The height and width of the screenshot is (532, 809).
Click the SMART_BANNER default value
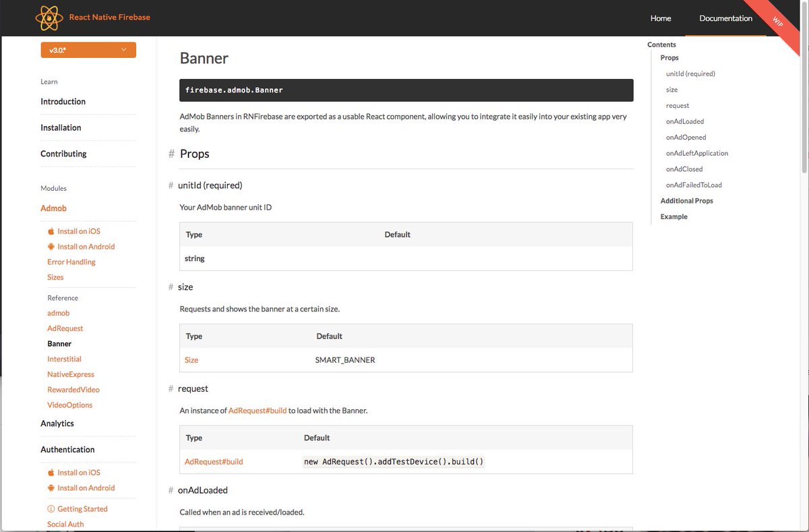[345, 360]
